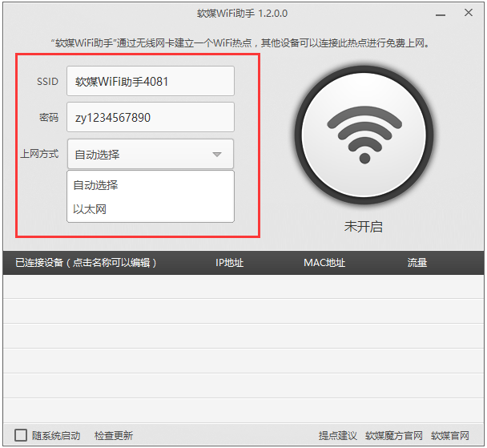
Task: Collapse the 上网方式 dropdown box
Action: (216, 155)
